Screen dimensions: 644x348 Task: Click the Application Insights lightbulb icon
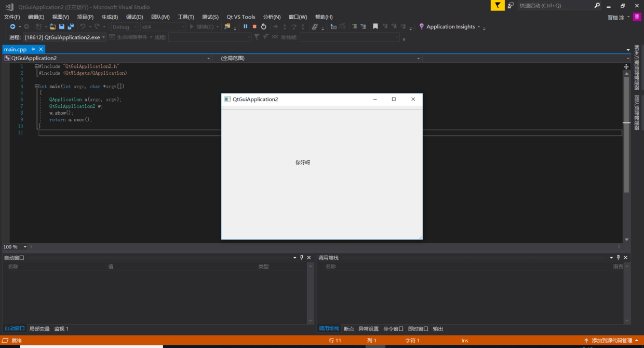coord(422,26)
